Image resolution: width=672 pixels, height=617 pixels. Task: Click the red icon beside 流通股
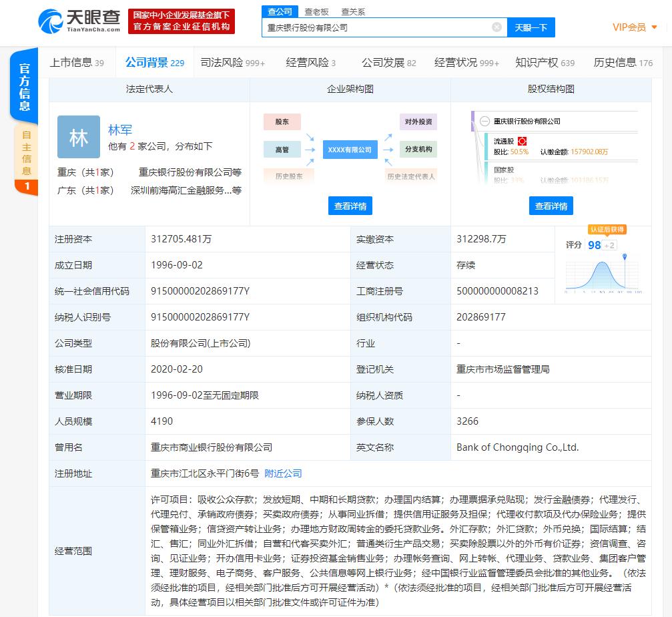click(523, 142)
